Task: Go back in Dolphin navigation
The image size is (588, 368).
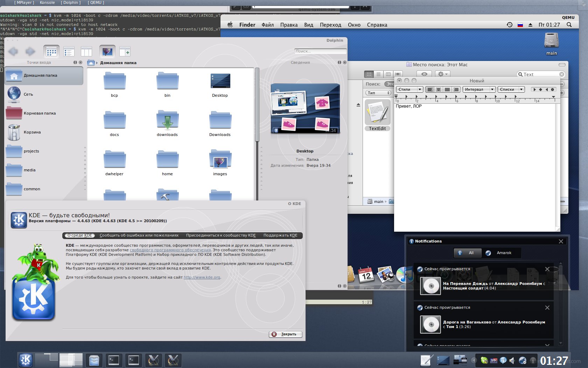Action: point(13,52)
